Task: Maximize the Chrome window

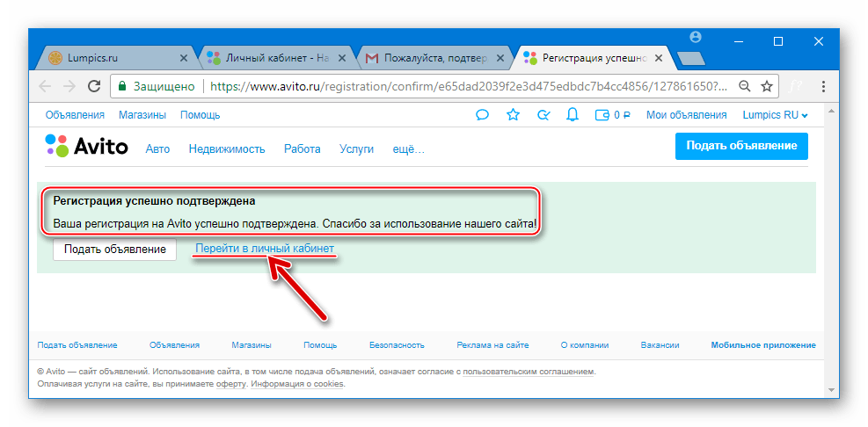Action: [778, 41]
